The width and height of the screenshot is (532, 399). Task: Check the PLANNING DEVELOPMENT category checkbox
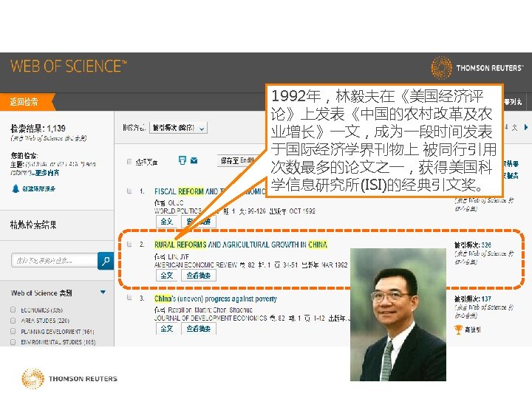(13, 331)
